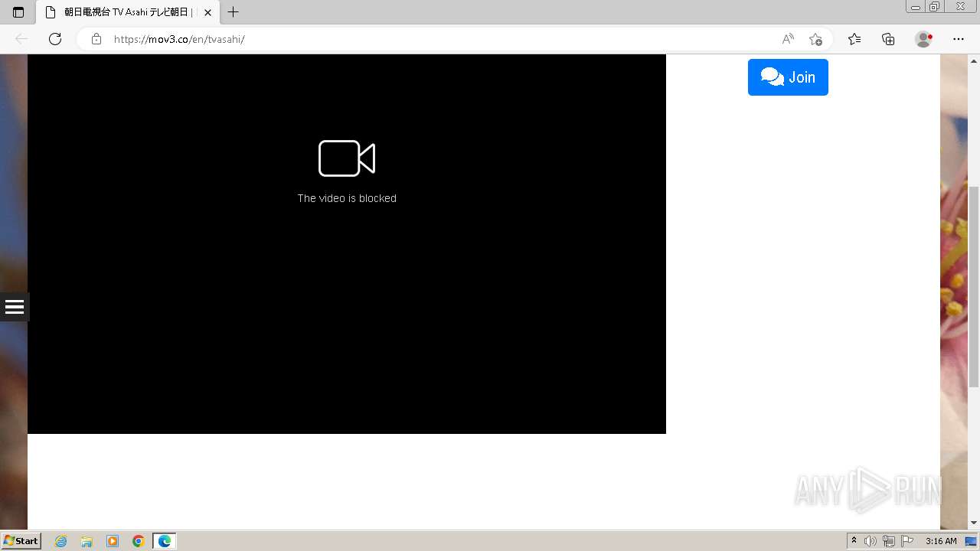Click the vertical scrollbar thumb
This screenshot has width=980, height=551.
point(974,287)
